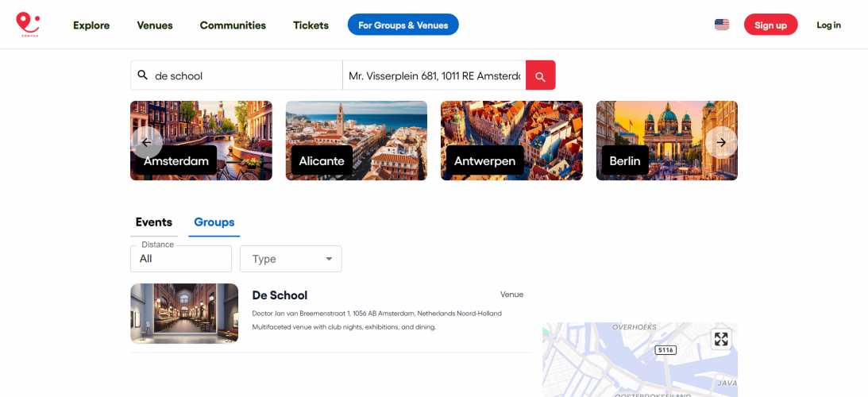Screen dimensions: 868x397
Task: Click the red search button
Action: coord(540,75)
